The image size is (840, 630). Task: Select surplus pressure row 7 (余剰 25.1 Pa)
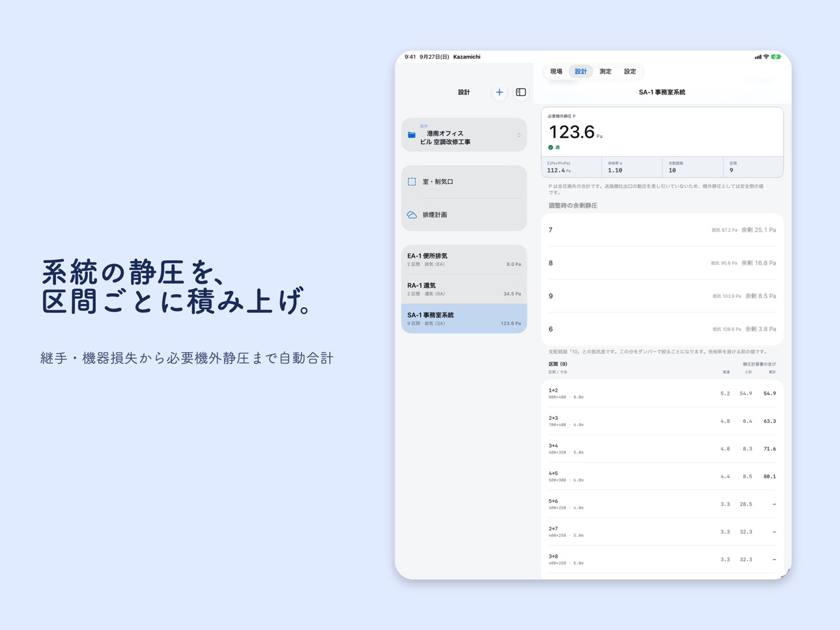pos(662,230)
